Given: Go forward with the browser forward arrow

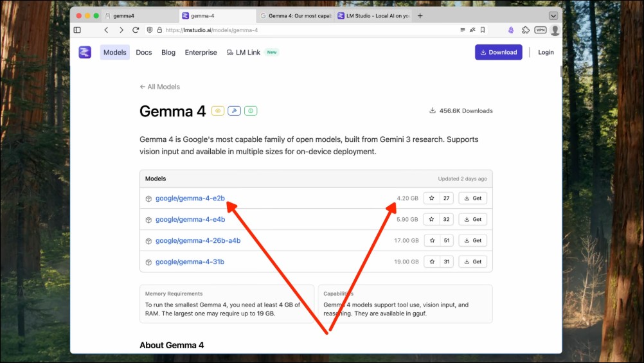Looking at the screenshot, I should pos(121,30).
